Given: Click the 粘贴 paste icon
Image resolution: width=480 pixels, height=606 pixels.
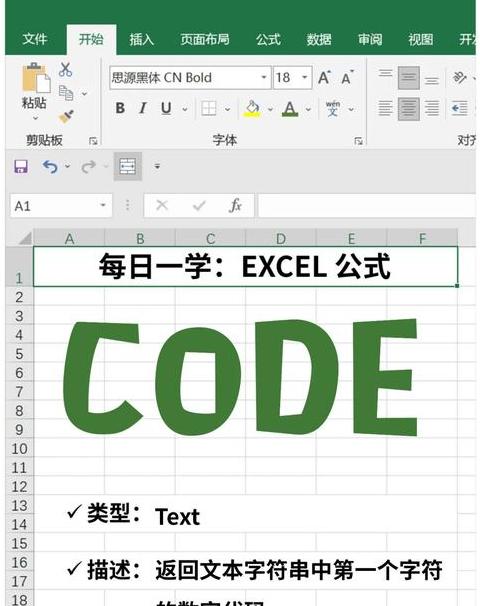Looking at the screenshot, I should click(x=35, y=78).
